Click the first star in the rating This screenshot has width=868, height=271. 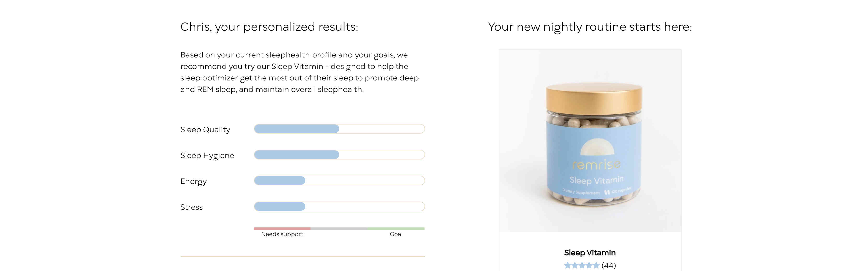(568, 266)
